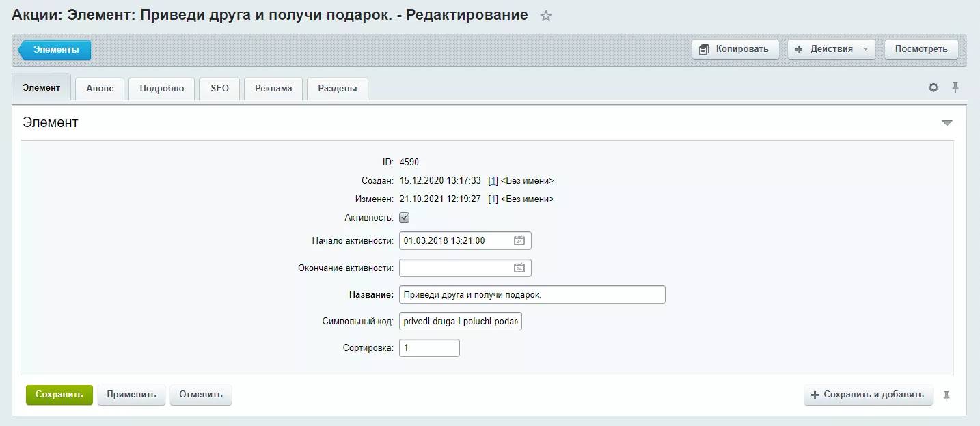The width and height of the screenshot is (980, 426).
Task: Collapse the Элемент section
Action: 947,123
